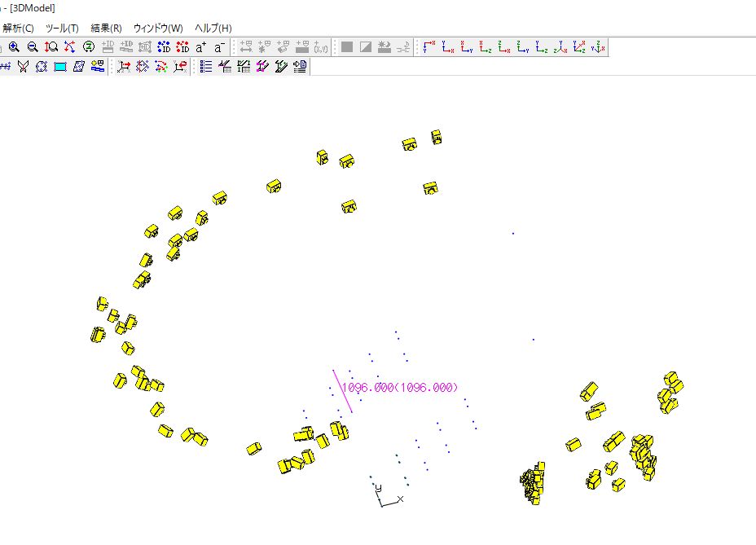Viewport: 756px width, 545px height.
Task: Open the 結果(R) menu
Action: point(106,28)
